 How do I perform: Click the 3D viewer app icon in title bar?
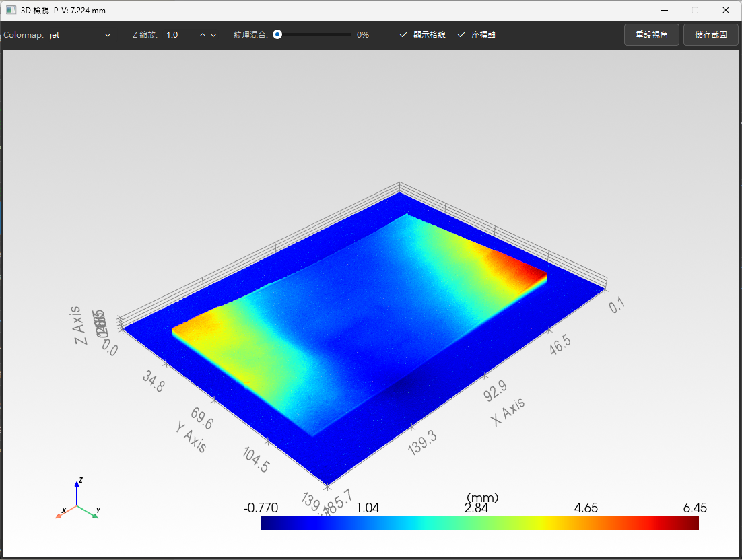pyautogui.click(x=11, y=10)
